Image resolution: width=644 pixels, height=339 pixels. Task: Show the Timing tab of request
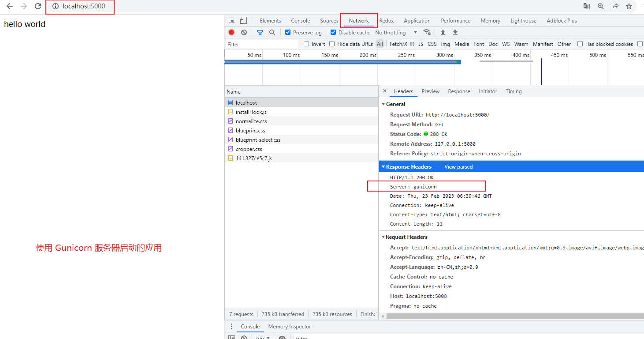point(514,91)
